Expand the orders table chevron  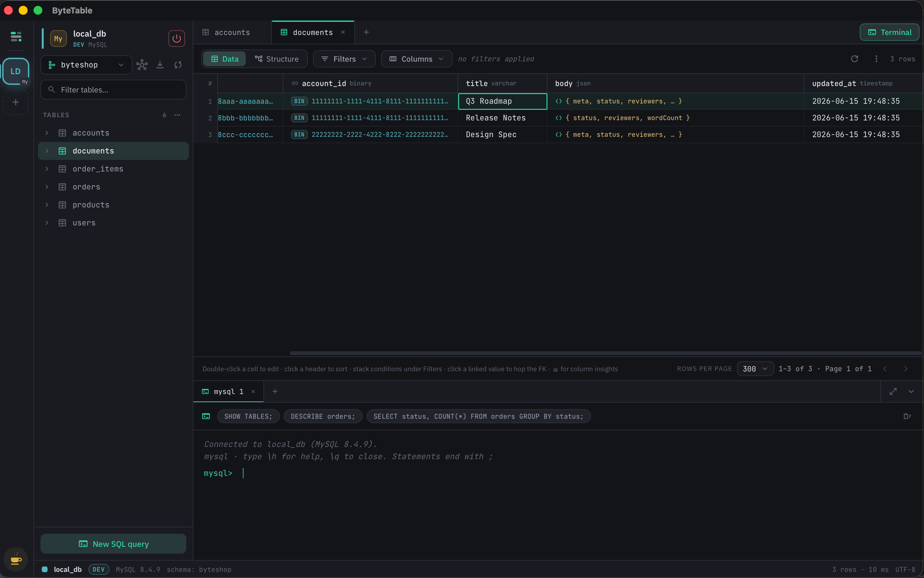click(x=47, y=187)
